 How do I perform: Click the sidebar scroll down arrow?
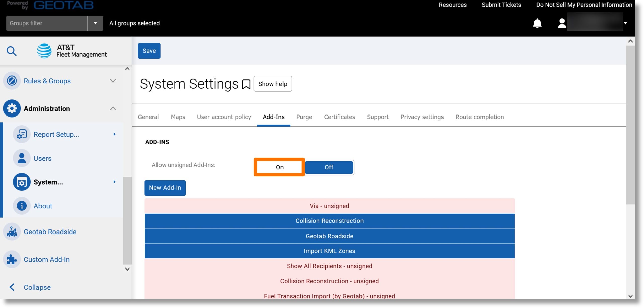click(x=127, y=269)
